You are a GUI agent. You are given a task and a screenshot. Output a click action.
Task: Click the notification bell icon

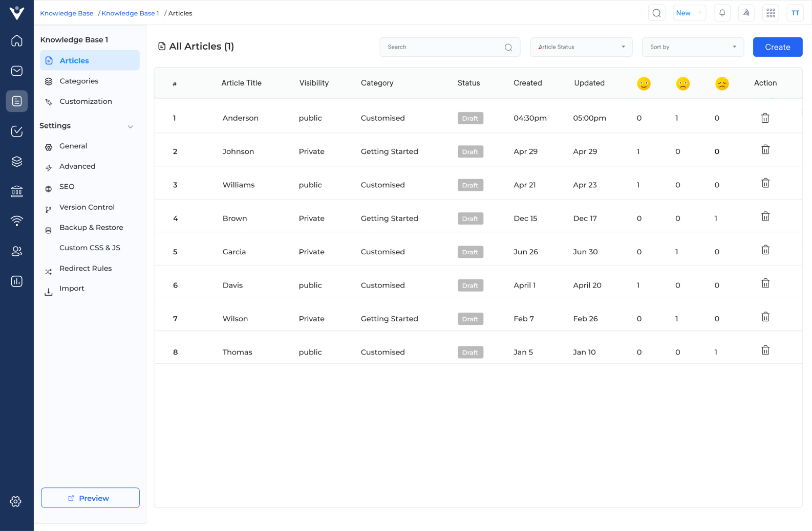(722, 13)
